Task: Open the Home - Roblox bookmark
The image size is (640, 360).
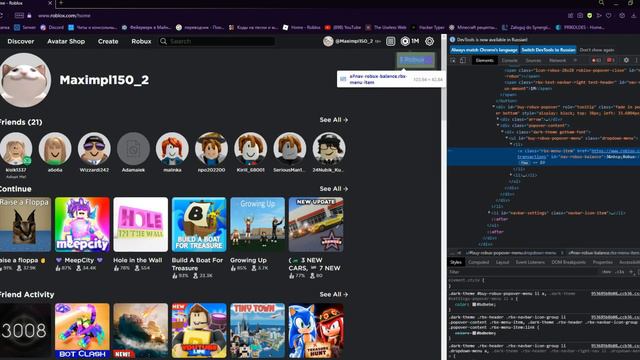Action: [x=302, y=27]
